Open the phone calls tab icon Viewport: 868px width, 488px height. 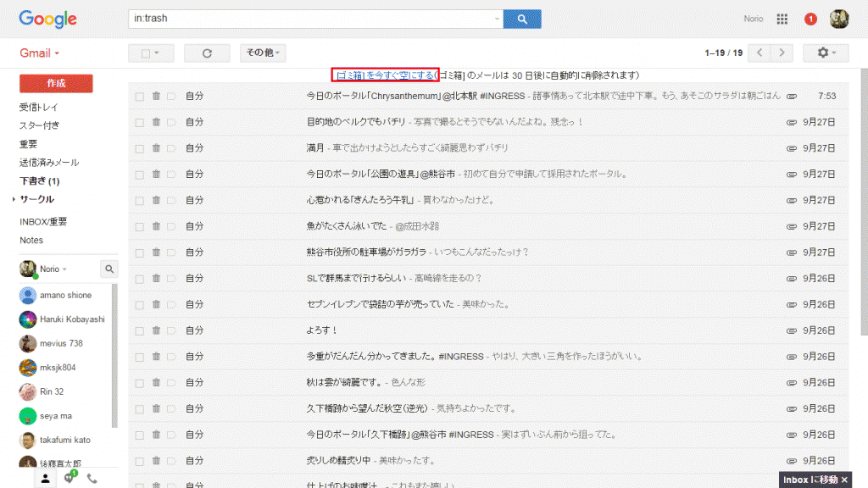tap(92, 479)
